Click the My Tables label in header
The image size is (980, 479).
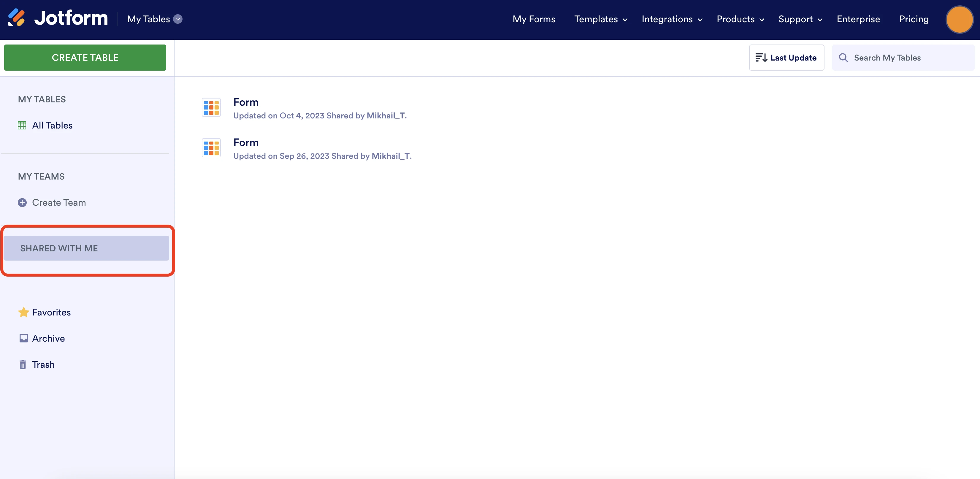point(148,19)
